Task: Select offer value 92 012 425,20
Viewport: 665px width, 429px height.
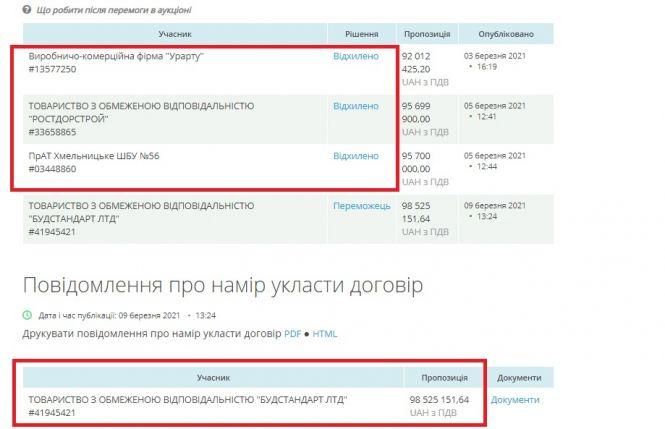Action: (x=416, y=62)
